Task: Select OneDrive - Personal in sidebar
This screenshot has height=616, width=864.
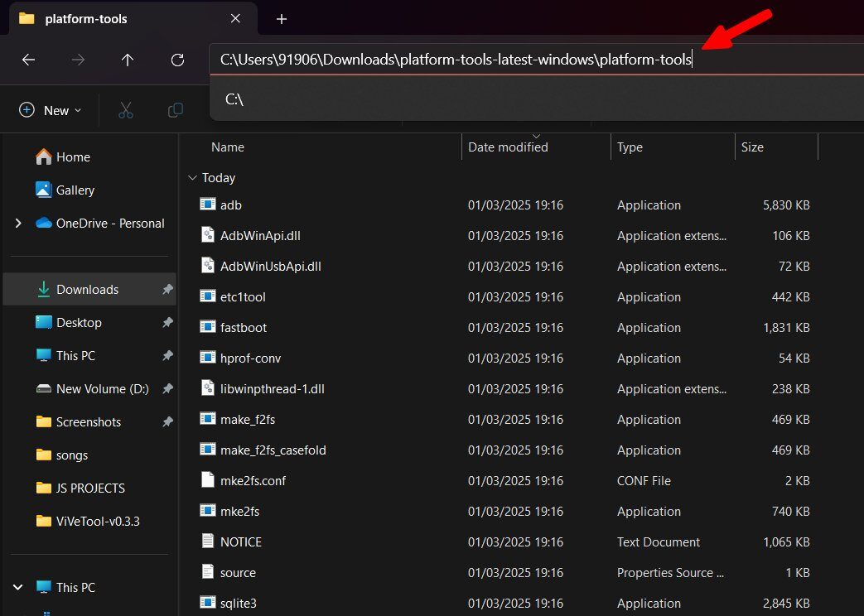Action: [x=99, y=224]
